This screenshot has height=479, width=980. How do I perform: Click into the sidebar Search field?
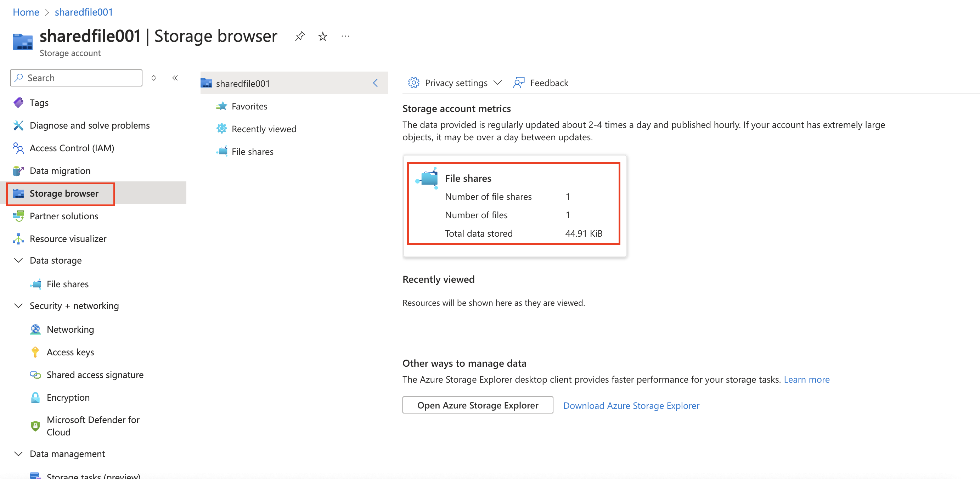pos(76,78)
